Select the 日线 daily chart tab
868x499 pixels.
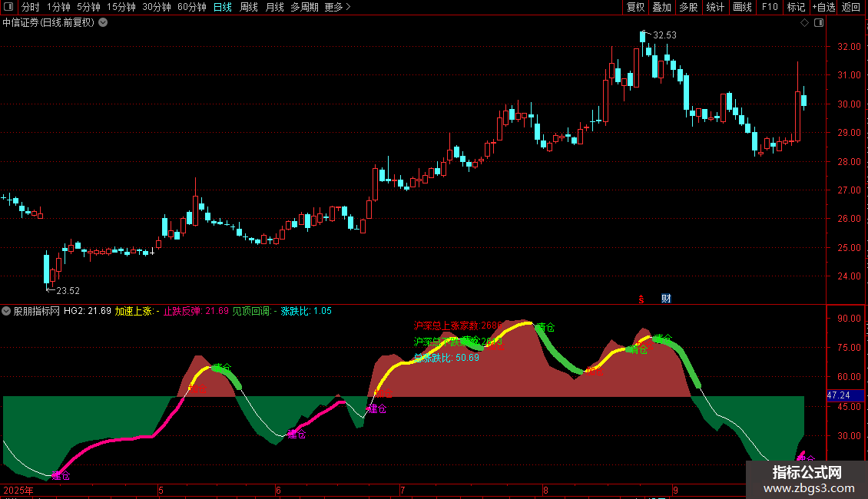point(223,7)
